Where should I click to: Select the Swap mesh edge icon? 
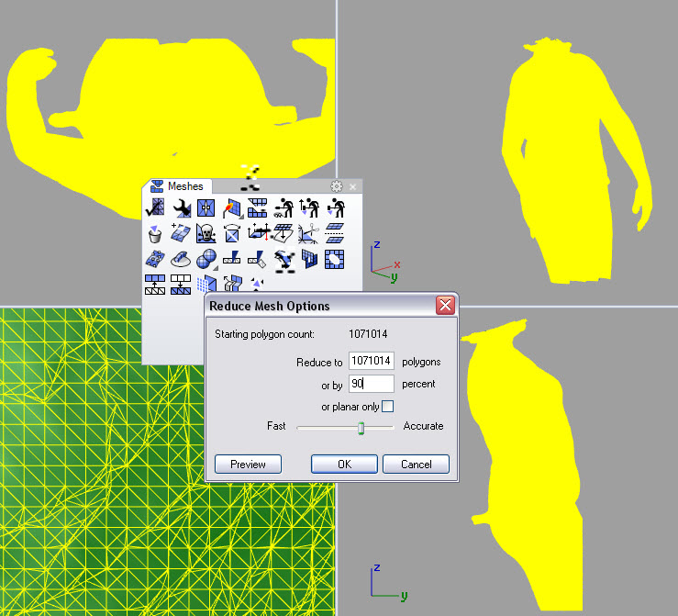click(232, 233)
